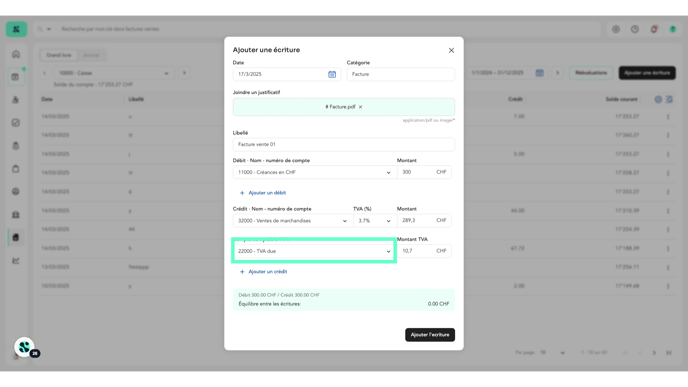Open the checkbox tasks icon in the sidebar

pyautogui.click(x=16, y=123)
